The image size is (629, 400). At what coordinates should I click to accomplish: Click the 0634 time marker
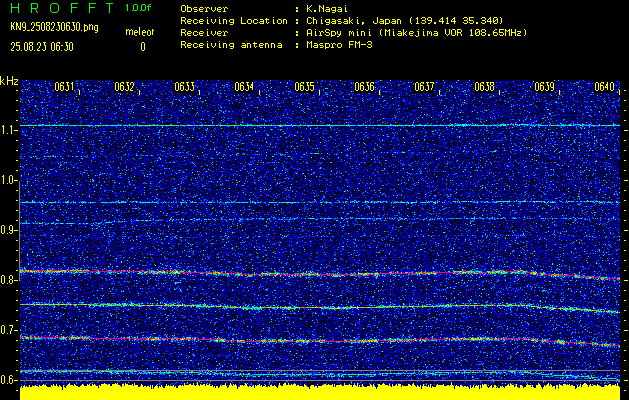pos(244,87)
